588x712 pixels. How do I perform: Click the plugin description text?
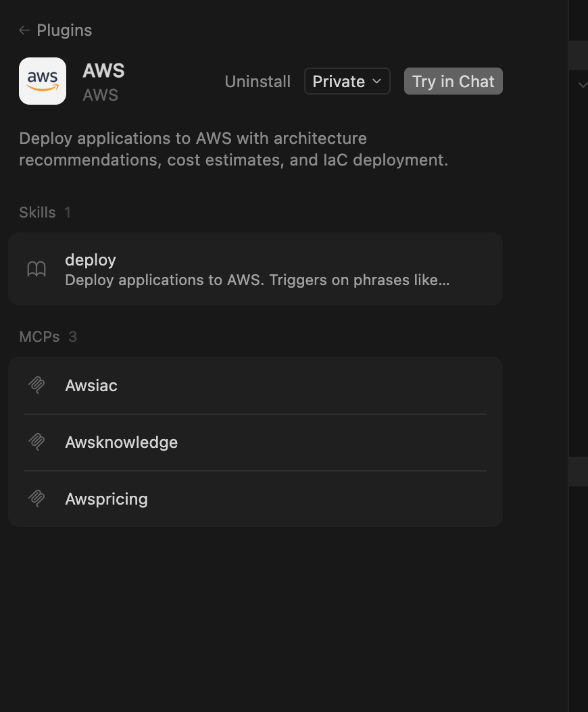click(233, 149)
